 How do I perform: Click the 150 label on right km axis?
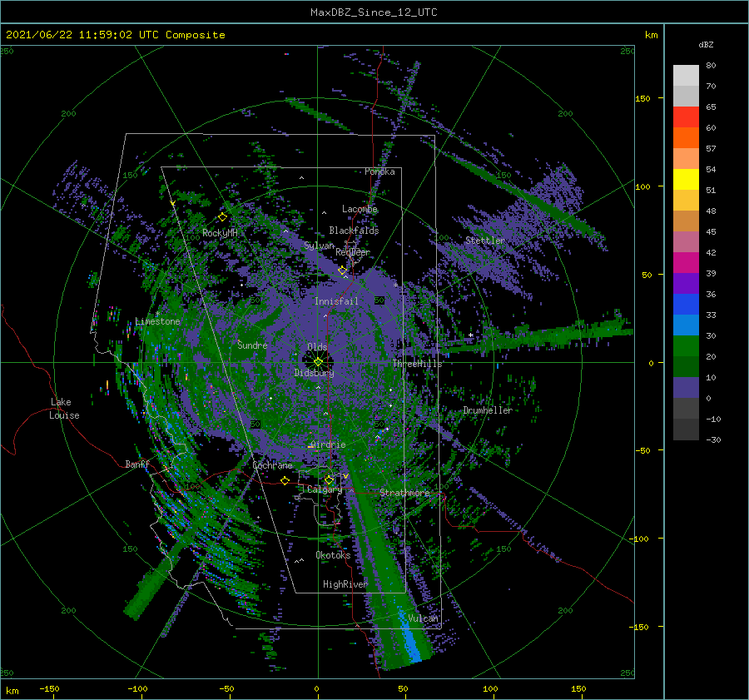pos(642,98)
